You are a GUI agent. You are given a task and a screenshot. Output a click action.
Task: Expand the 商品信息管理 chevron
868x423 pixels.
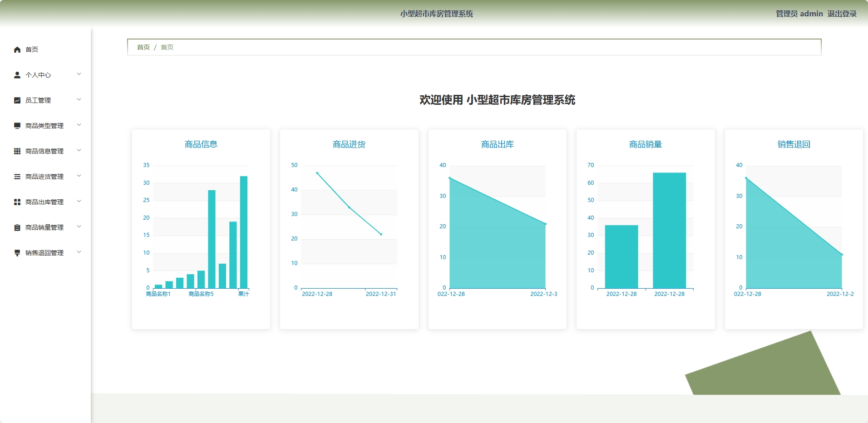click(x=79, y=151)
